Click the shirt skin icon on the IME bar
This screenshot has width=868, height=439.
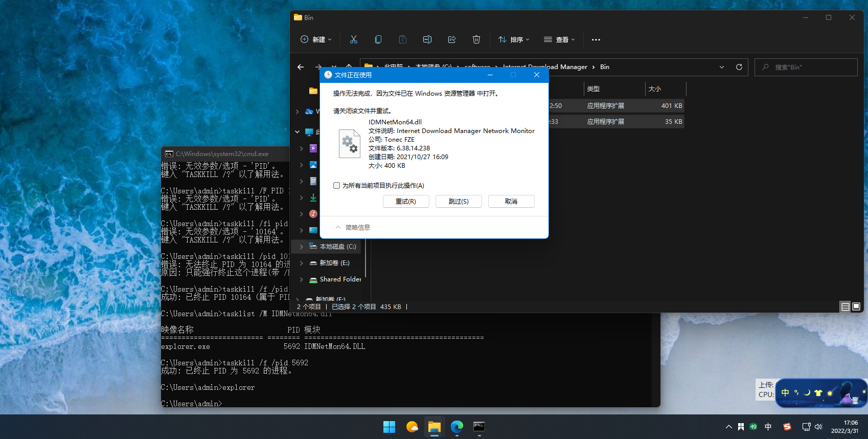(818, 393)
